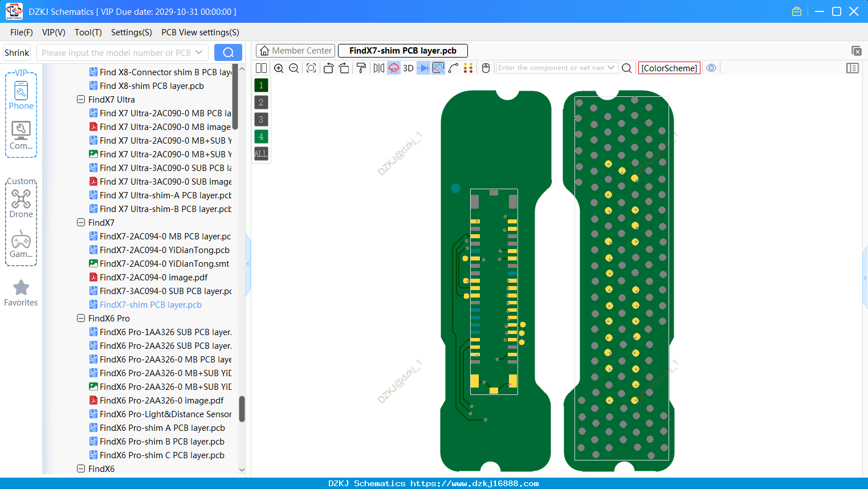Rotate the PCB clockwise
The image size is (868, 489).
pyautogui.click(x=344, y=68)
